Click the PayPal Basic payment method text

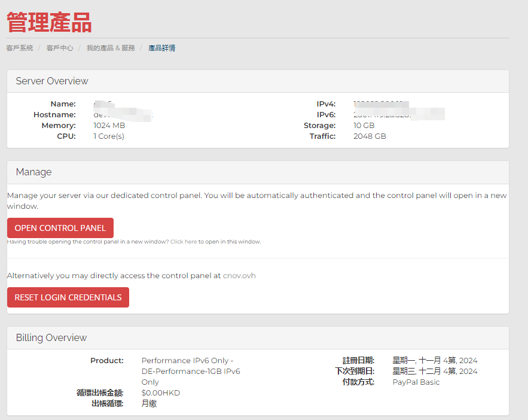416,382
